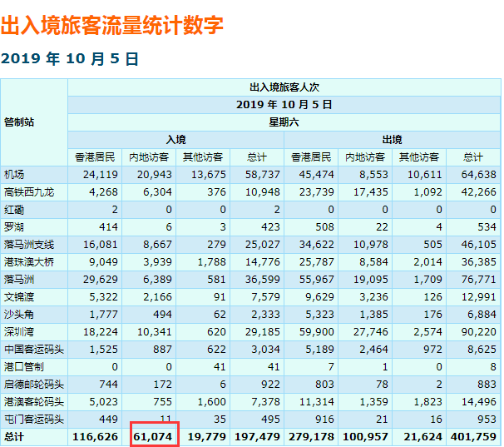Click the value 76,771 in 落马洲 row

pos(478,280)
